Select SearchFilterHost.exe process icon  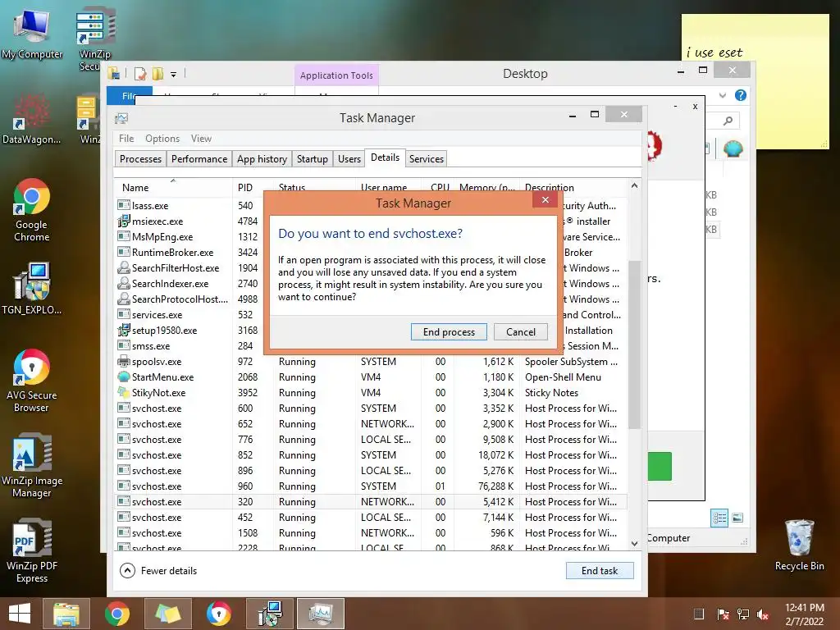pyautogui.click(x=124, y=267)
